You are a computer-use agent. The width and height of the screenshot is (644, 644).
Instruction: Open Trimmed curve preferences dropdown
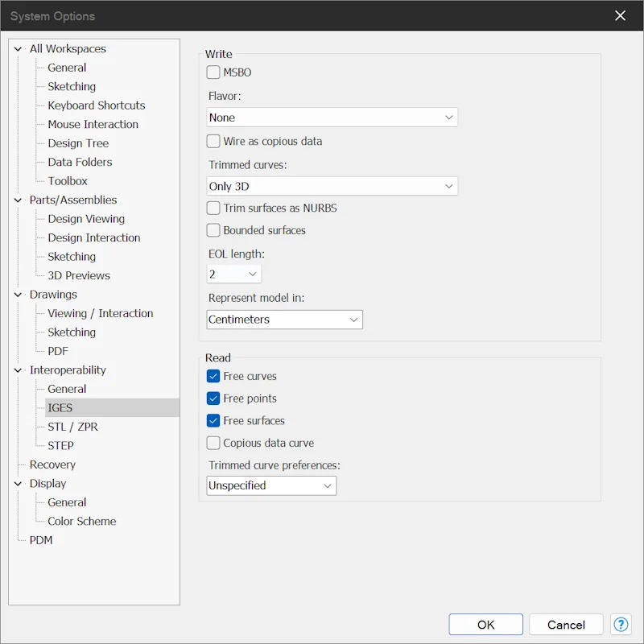tap(271, 485)
